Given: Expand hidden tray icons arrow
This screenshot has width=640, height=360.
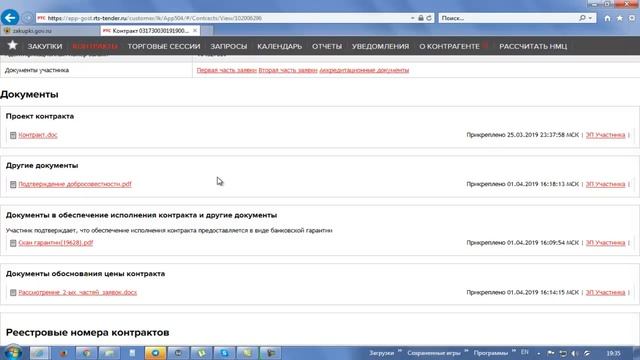Looking at the screenshot, I should [x=539, y=353].
